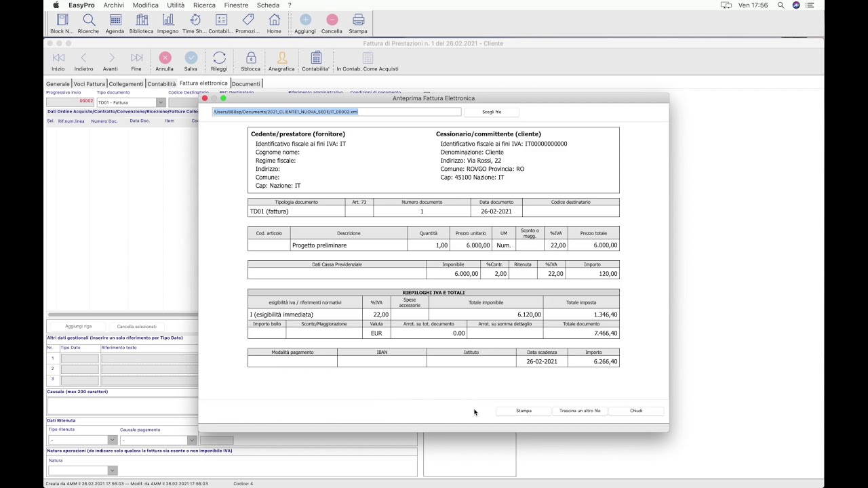
Task: Switch to the Documenti tab
Action: point(245,84)
